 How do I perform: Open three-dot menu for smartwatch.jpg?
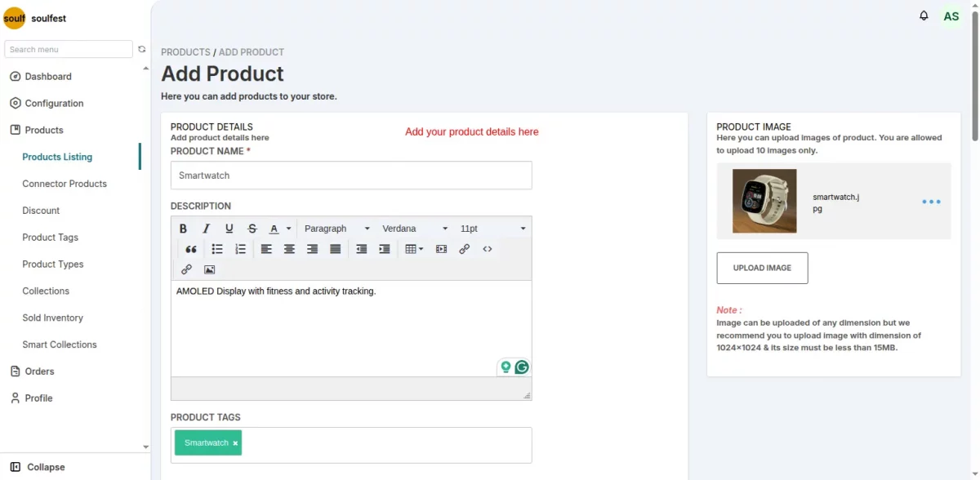pyautogui.click(x=931, y=202)
